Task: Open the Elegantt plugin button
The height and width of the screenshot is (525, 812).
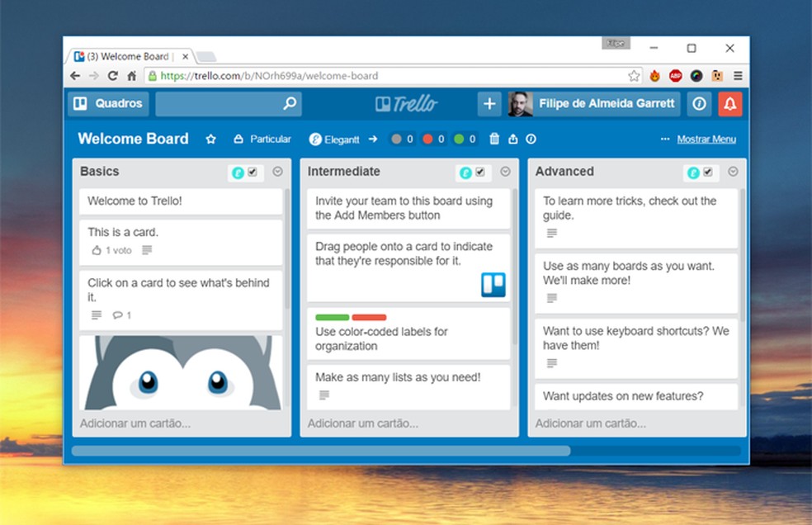Action: (334, 140)
